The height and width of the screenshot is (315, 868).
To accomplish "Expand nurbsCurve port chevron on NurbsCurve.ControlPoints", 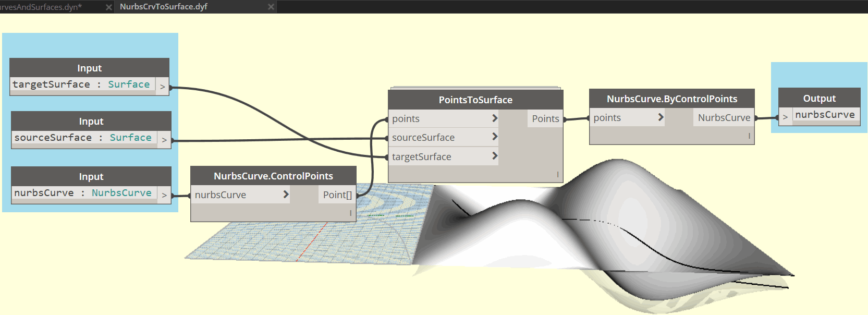I will tap(286, 194).
